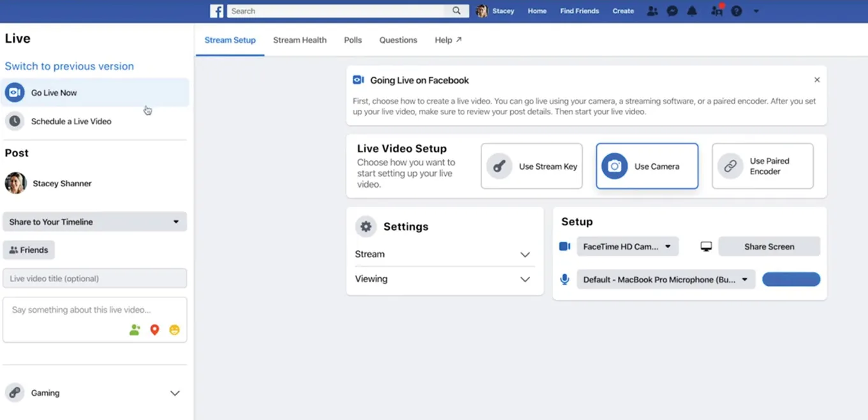Click the live video title field

[x=94, y=278]
